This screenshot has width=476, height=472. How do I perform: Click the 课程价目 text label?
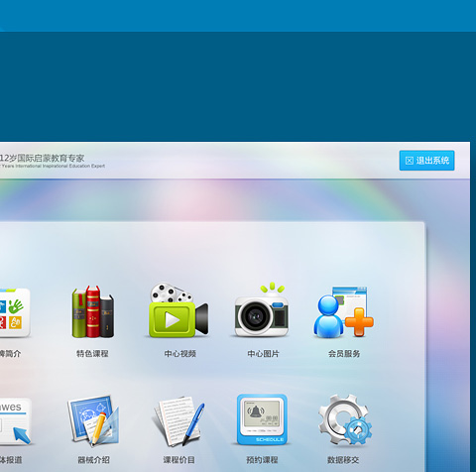pyautogui.click(x=178, y=460)
